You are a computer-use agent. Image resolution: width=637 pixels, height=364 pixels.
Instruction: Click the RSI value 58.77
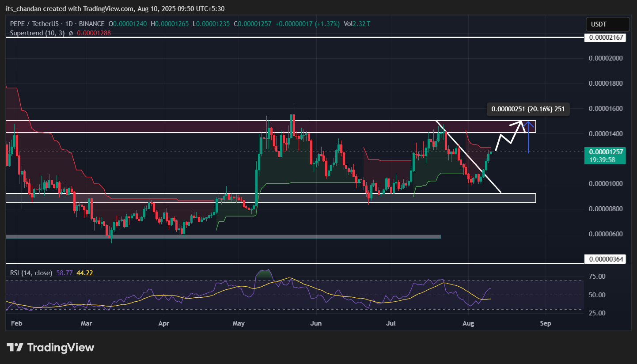coord(64,273)
